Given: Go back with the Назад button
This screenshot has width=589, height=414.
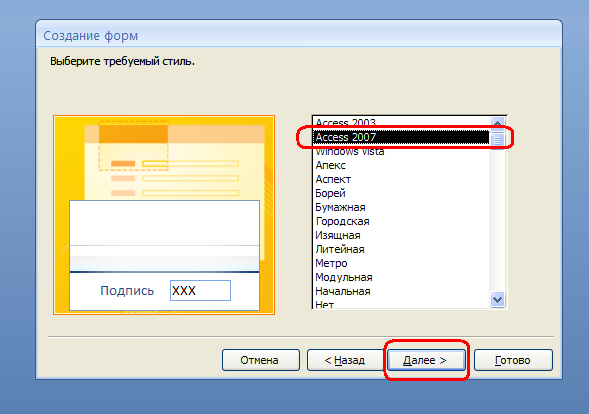Looking at the screenshot, I should tap(345, 360).
